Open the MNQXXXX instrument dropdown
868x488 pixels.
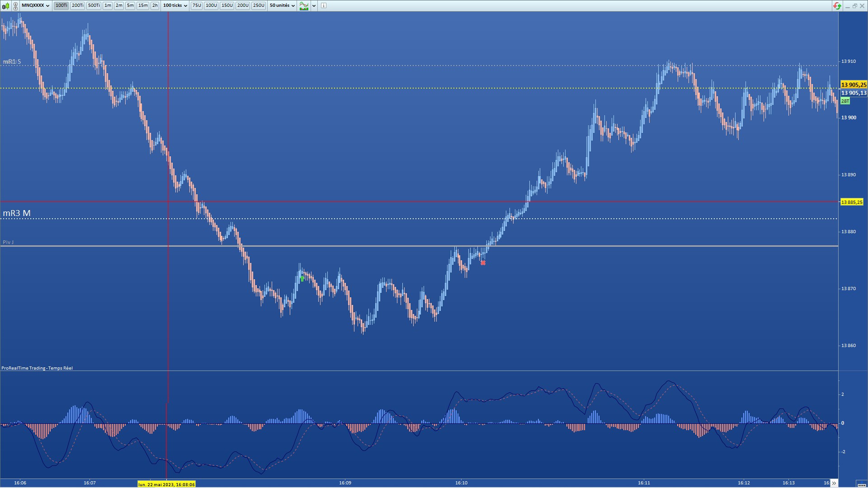(35, 5)
